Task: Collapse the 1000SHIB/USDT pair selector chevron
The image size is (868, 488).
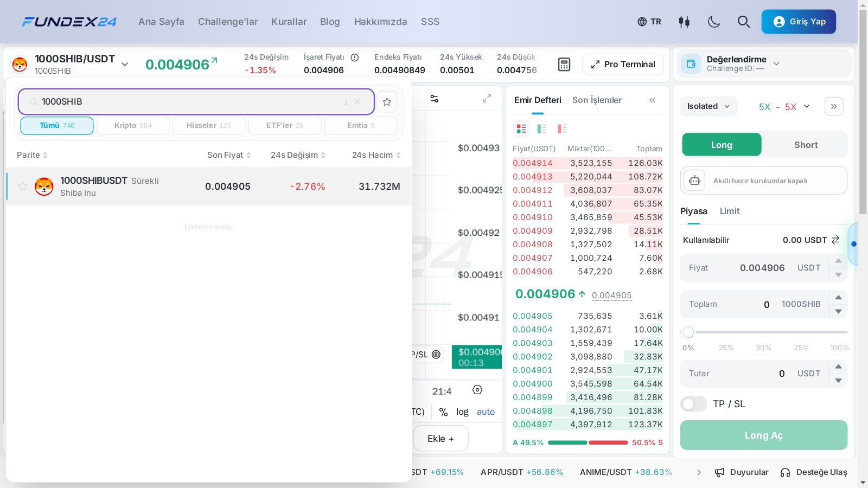Action: pos(125,65)
